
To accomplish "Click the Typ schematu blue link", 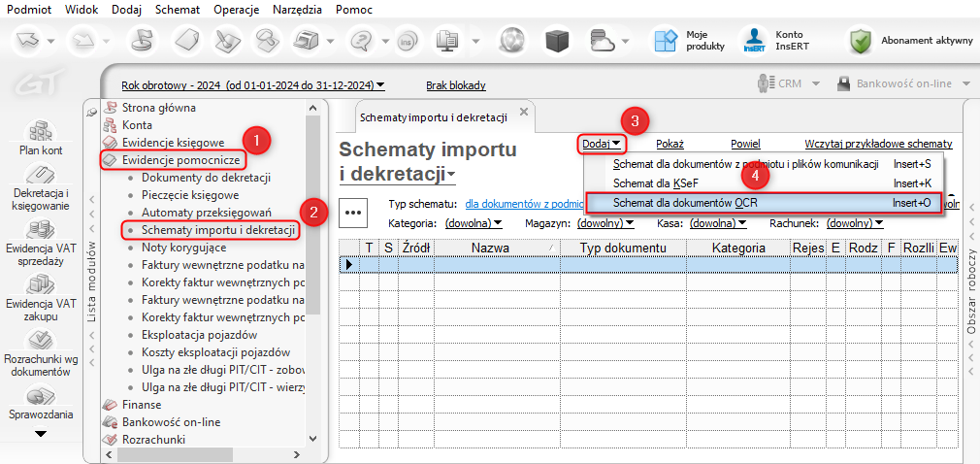I will [x=524, y=204].
